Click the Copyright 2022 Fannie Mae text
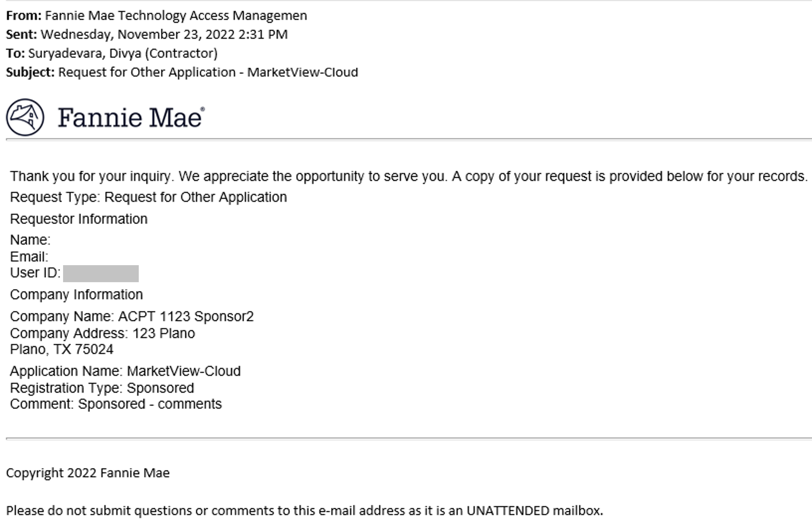The height and width of the screenshot is (523, 812). click(x=88, y=473)
